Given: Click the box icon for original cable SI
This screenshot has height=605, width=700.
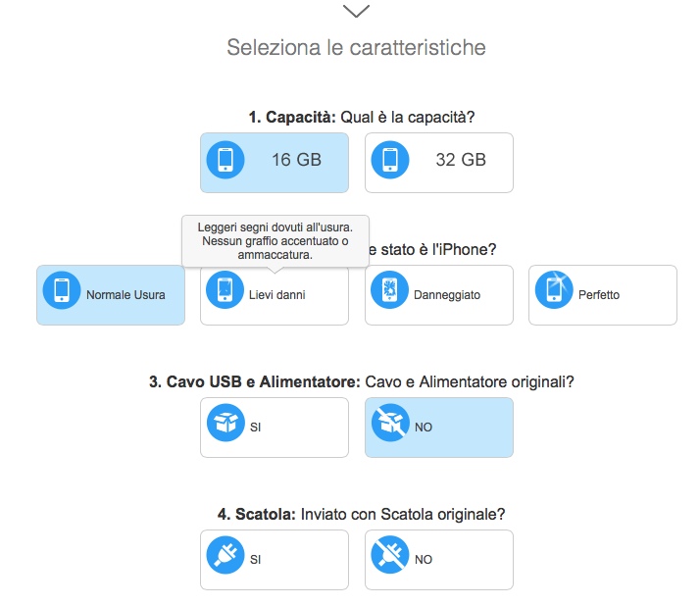Looking at the screenshot, I should tap(225, 425).
